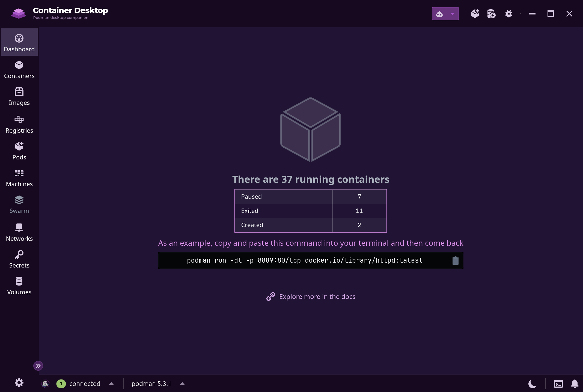Open the Images section
The width and height of the screenshot is (583, 392).
(19, 96)
